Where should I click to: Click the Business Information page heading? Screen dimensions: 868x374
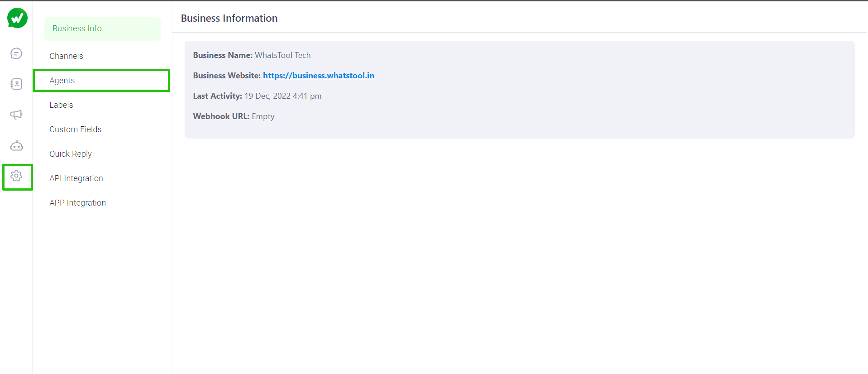coord(229,19)
